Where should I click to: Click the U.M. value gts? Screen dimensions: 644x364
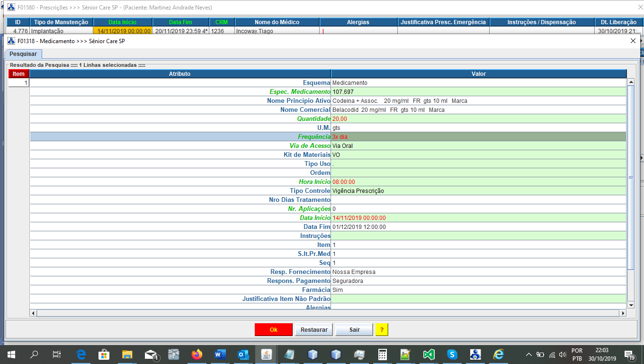[479, 128]
